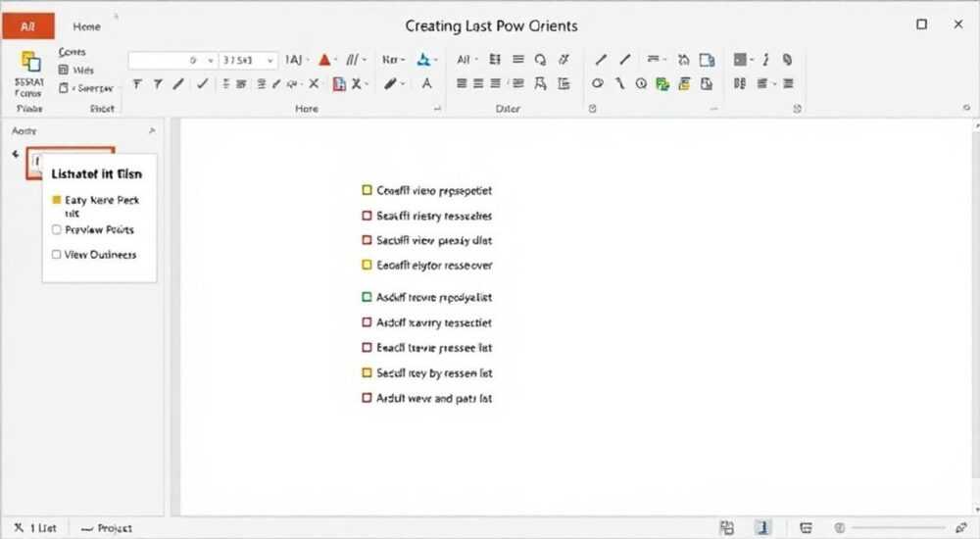Screen dimensions: 980x539
Task: Open the font size dropdown arrow
Action: click(270, 61)
